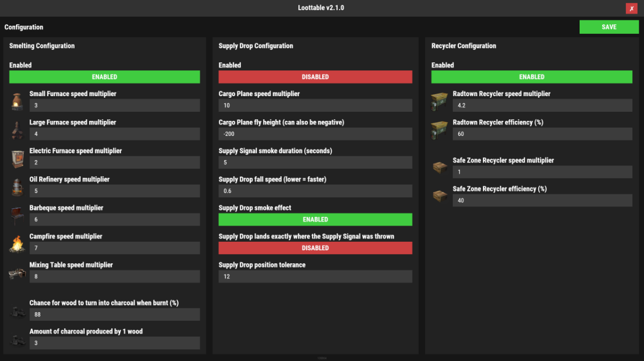Click the Oil Refinery icon

[x=17, y=186]
